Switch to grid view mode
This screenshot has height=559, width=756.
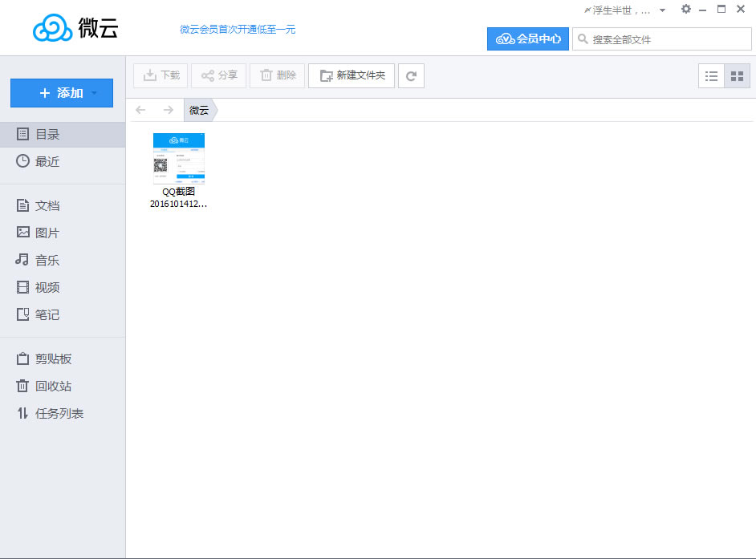point(735,75)
